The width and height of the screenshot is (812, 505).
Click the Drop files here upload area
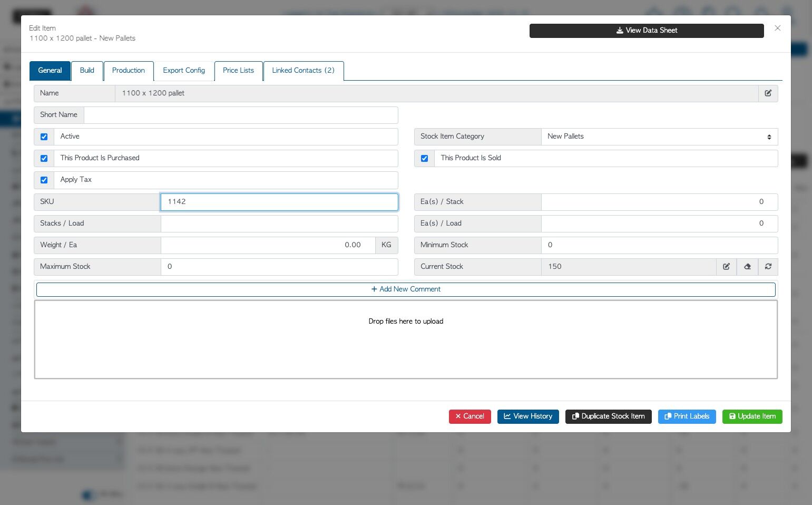tap(406, 339)
